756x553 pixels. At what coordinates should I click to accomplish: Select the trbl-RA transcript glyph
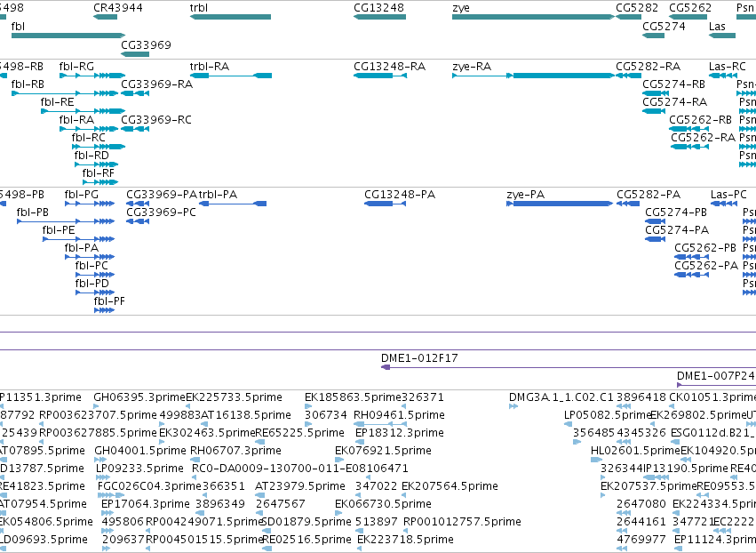[231, 76]
